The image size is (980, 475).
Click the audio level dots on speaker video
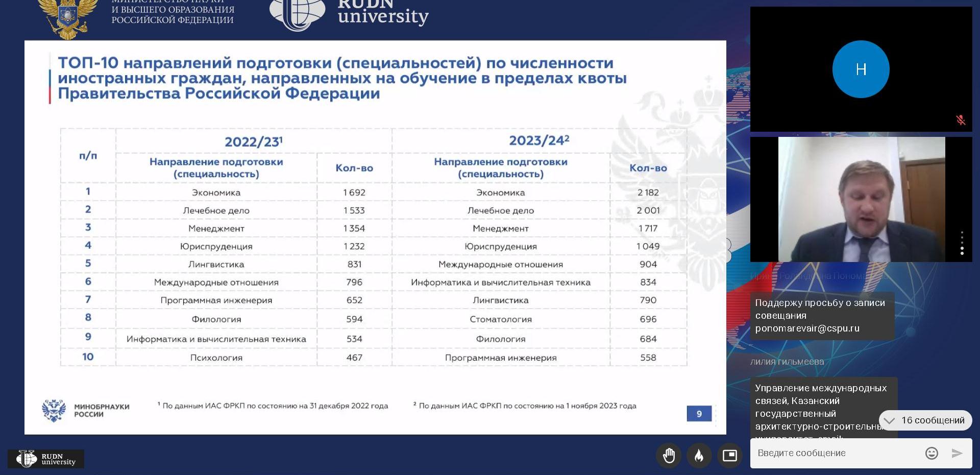[x=962, y=243]
